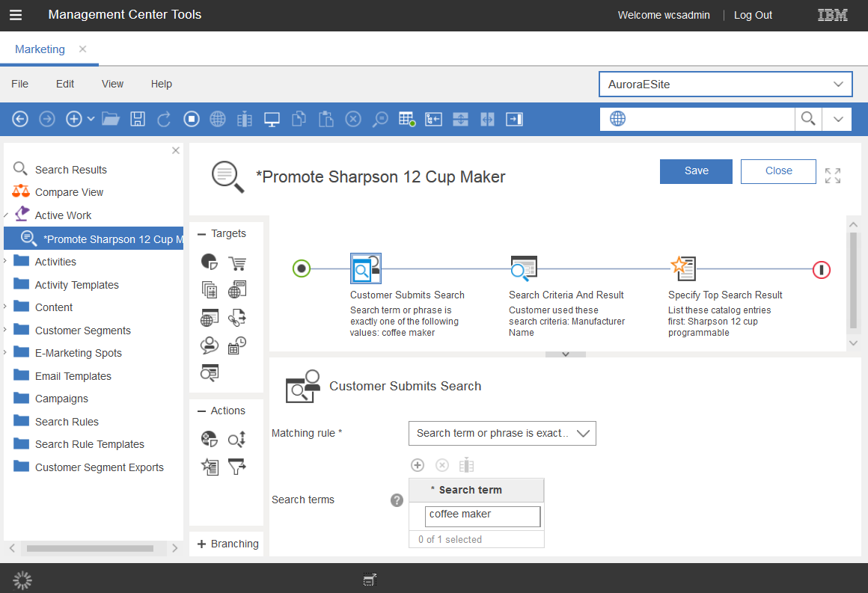
Task: Click the desktop monitor toolbar icon
Action: coord(272,119)
